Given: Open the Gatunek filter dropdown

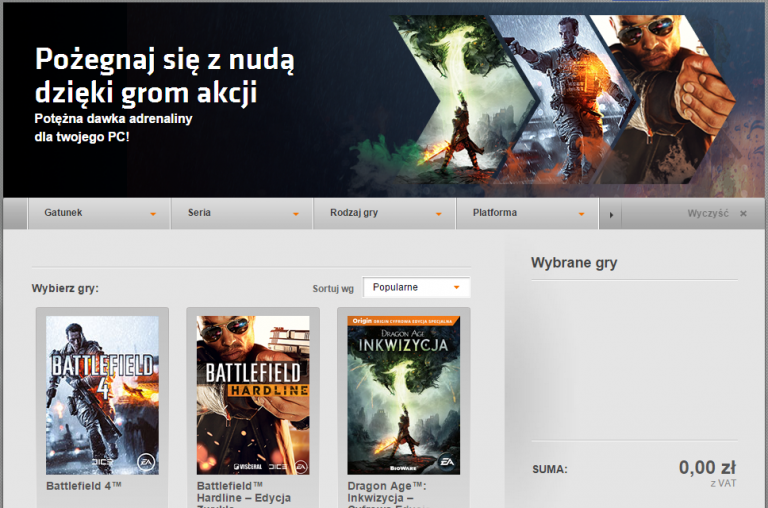Looking at the screenshot, I should point(99,213).
